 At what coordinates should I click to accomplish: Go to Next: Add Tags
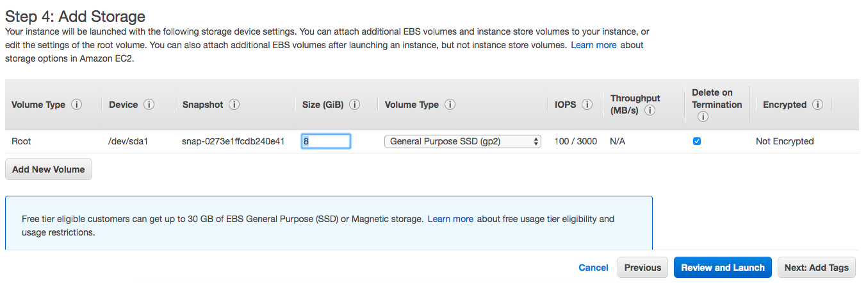(816, 268)
